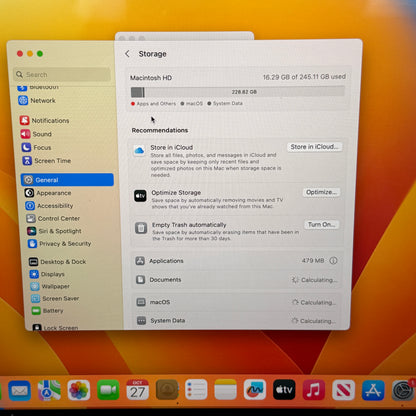Click the iCloud icon in Recommendations
This screenshot has width=416, height=416.
pyautogui.click(x=139, y=151)
